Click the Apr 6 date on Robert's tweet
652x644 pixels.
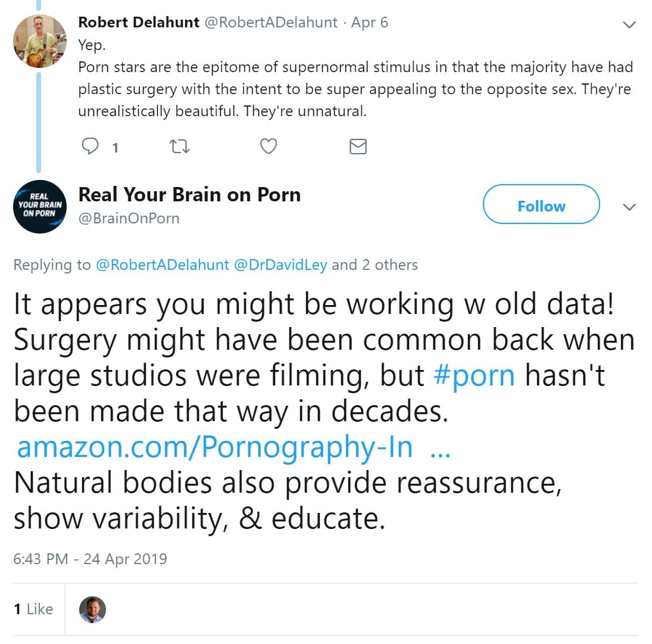[370, 23]
